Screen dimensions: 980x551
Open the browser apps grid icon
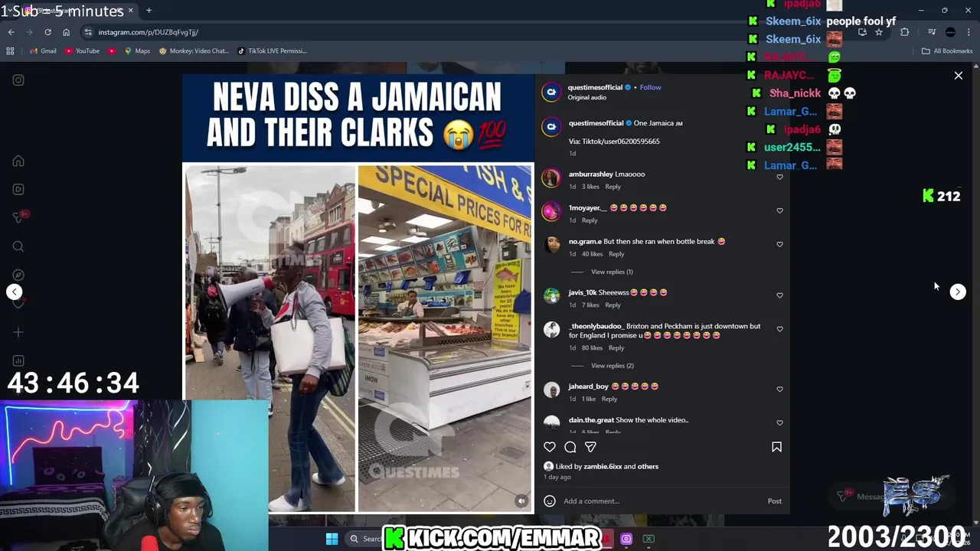(x=10, y=51)
